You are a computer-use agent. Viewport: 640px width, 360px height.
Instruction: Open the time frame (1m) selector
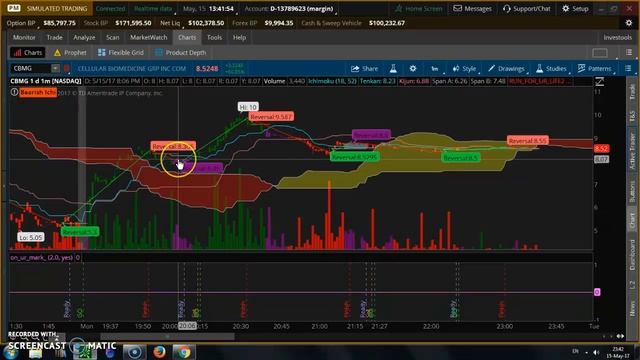pyautogui.click(x=435, y=69)
